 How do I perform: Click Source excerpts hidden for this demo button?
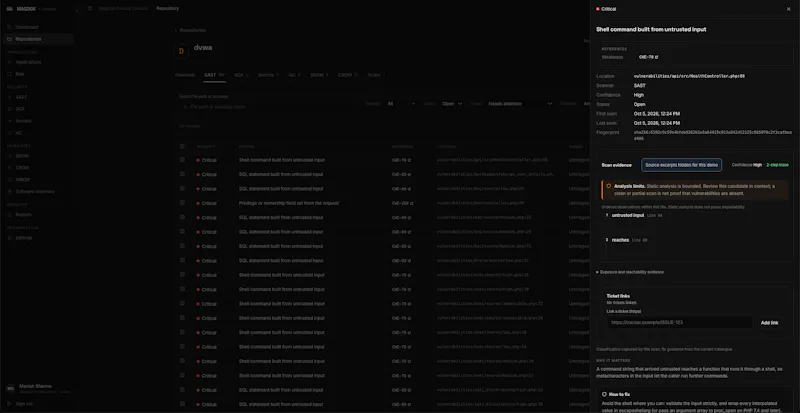coord(681,165)
